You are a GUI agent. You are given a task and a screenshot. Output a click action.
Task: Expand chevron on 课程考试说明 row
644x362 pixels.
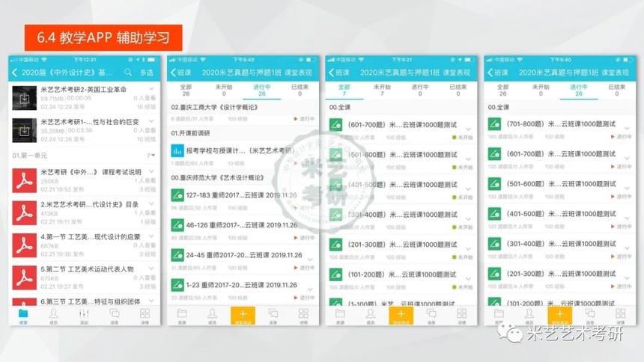151,171
